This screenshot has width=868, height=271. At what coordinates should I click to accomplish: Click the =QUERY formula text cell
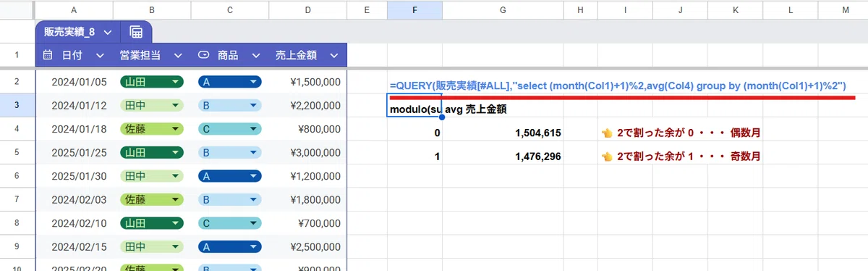(618, 86)
